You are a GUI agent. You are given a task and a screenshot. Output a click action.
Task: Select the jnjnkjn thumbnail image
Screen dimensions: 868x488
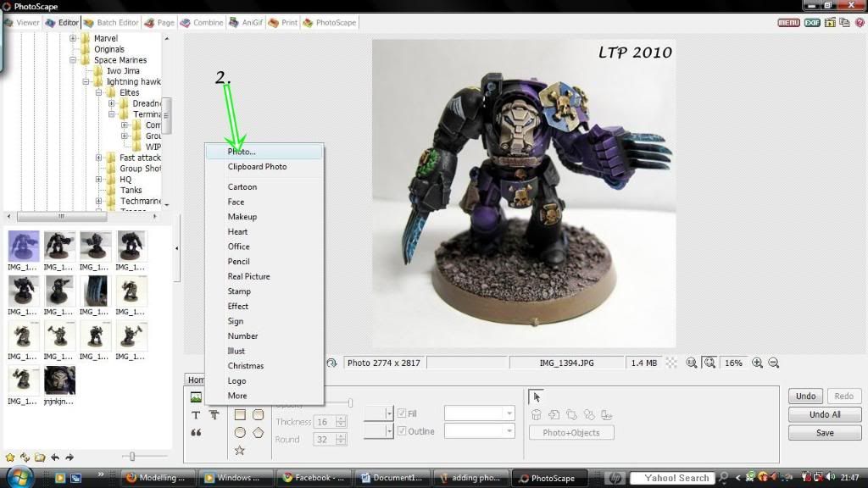coord(59,380)
